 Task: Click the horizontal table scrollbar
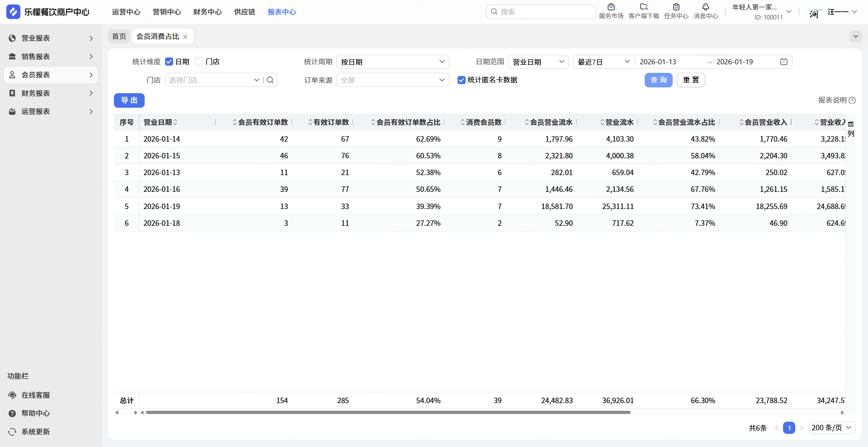tap(388, 413)
